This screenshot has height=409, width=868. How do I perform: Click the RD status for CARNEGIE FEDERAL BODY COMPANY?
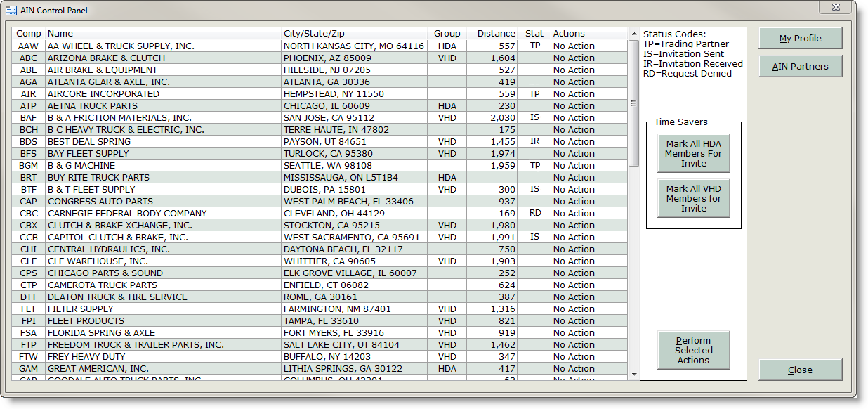pyautogui.click(x=534, y=213)
